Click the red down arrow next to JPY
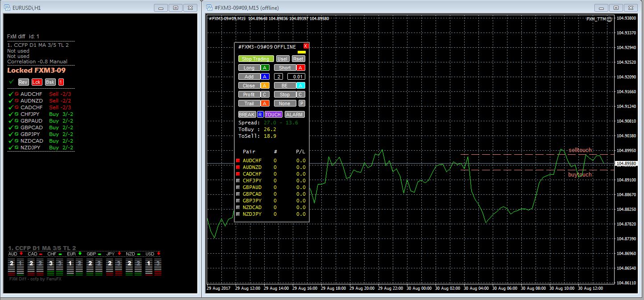 [x=119, y=253]
